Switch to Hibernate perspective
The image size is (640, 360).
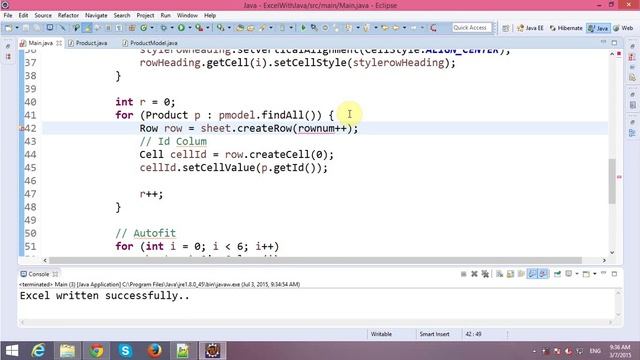point(566,28)
